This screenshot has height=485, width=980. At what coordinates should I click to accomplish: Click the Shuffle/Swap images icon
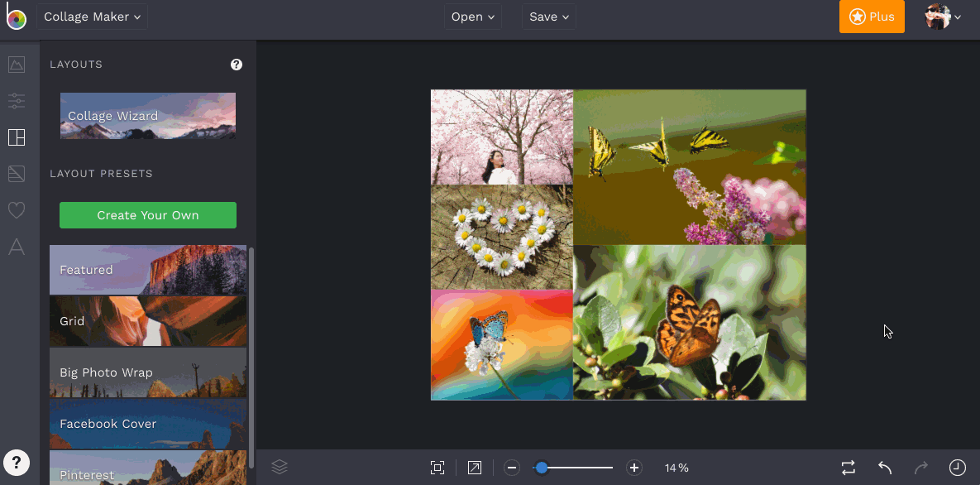[849, 468]
